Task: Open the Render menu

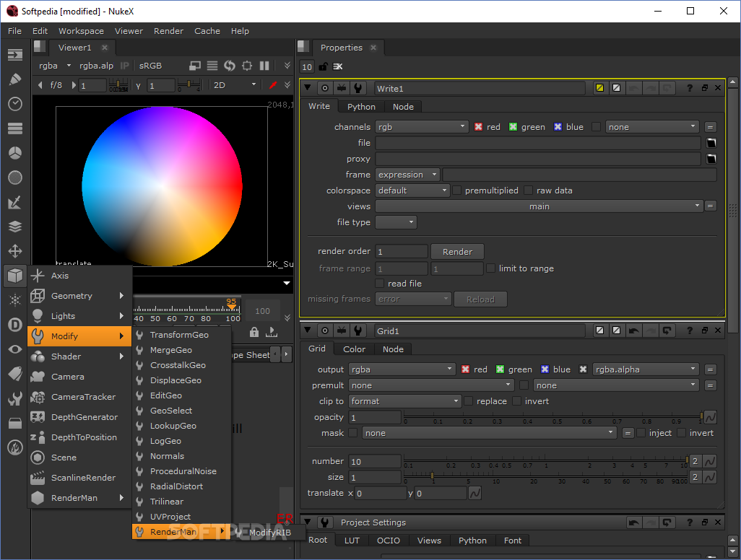Action: click(168, 31)
